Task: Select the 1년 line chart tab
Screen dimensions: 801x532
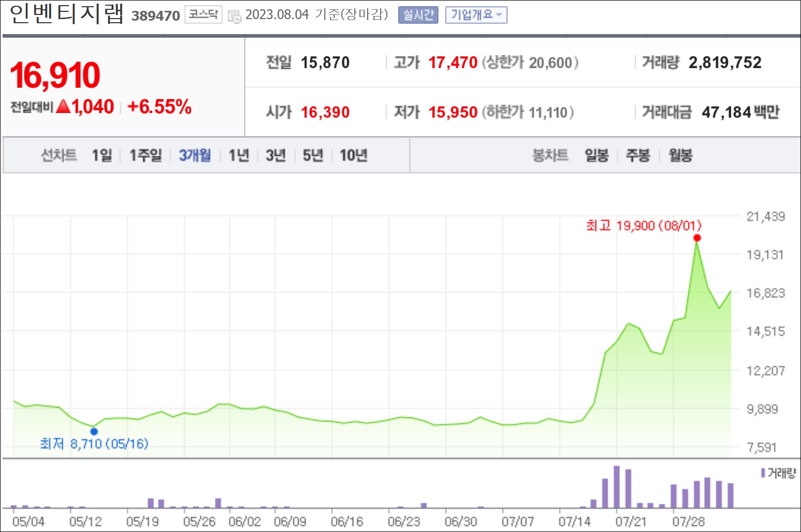Action: click(239, 155)
